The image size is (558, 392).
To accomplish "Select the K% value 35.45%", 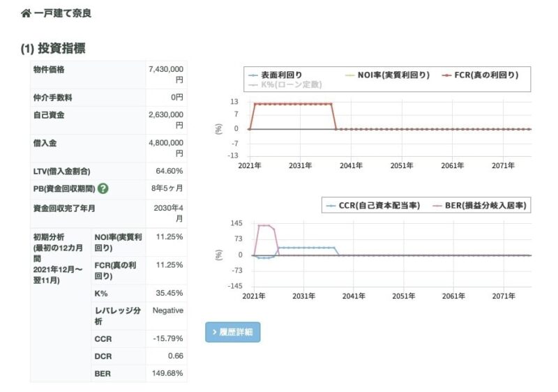I will (x=169, y=293).
